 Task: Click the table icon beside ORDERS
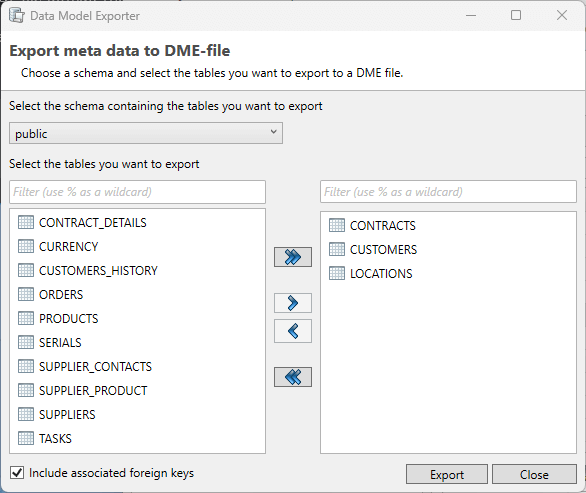click(26, 294)
